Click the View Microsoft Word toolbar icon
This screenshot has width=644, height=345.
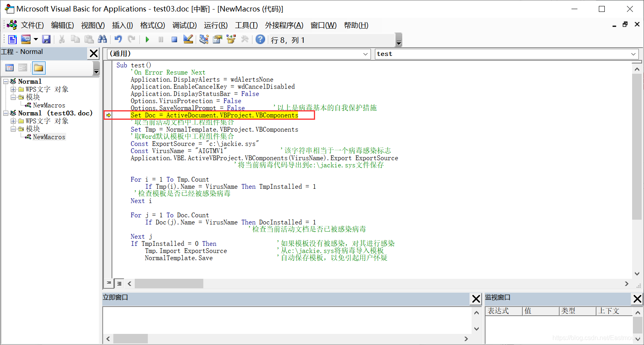point(13,39)
